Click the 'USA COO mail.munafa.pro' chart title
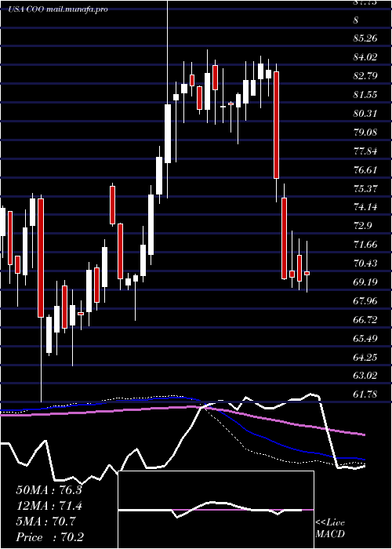 click(58, 9)
